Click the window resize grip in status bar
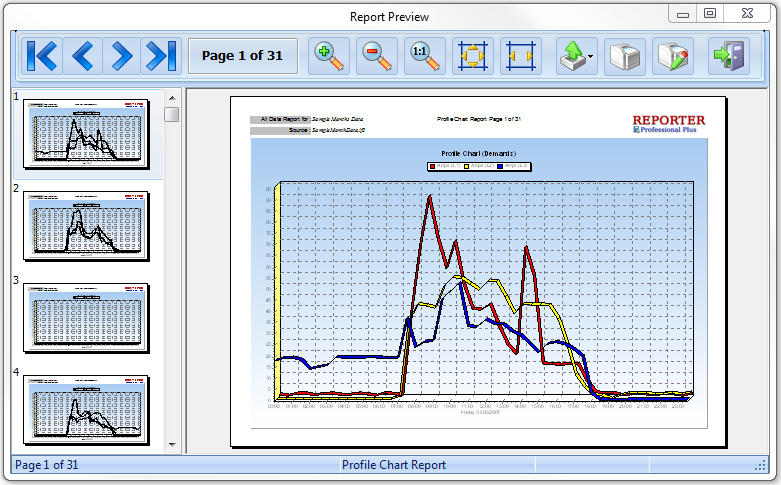The image size is (781, 485). [x=761, y=466]
